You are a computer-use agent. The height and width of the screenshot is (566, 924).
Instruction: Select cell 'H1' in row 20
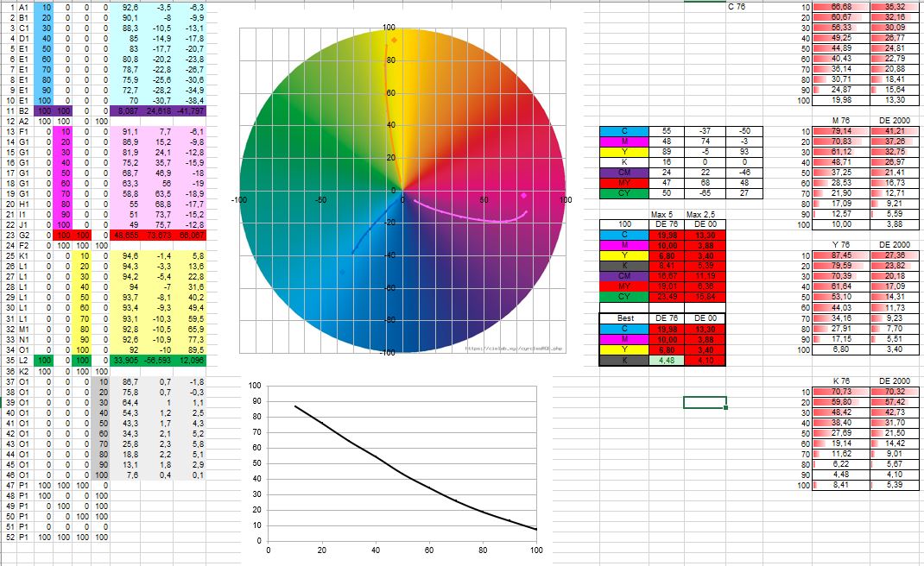pyautogui.click(x=25, y=204)
